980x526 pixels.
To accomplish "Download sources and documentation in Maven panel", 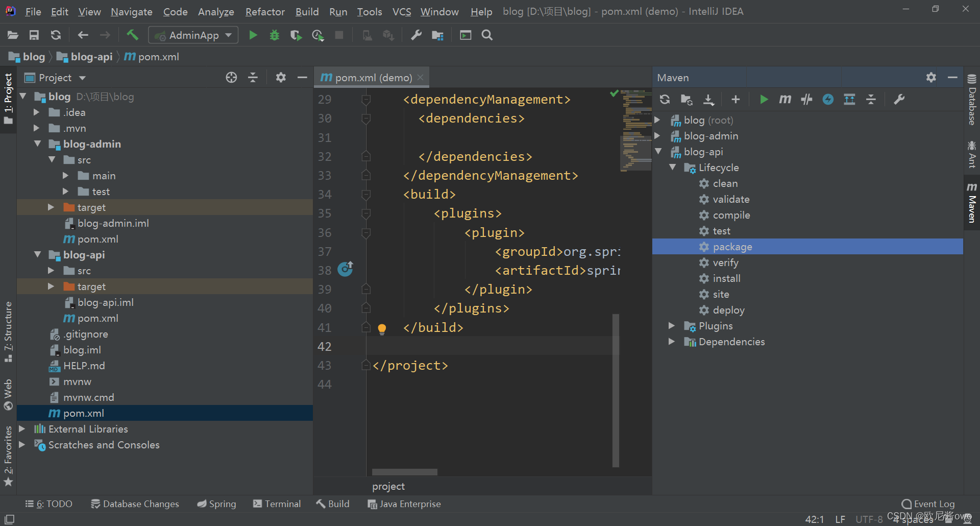I will [708, 100].
